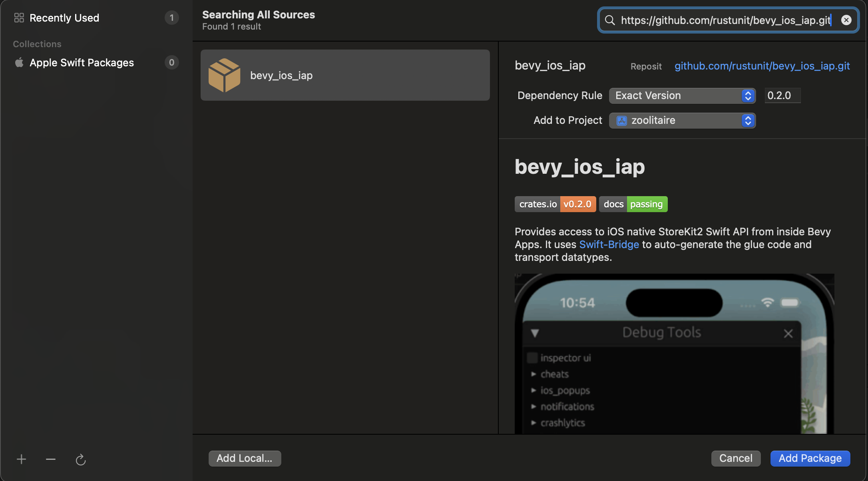
Task: Click the Debug Tools screenshot thumbnail
Action: [x=675, y=354]
